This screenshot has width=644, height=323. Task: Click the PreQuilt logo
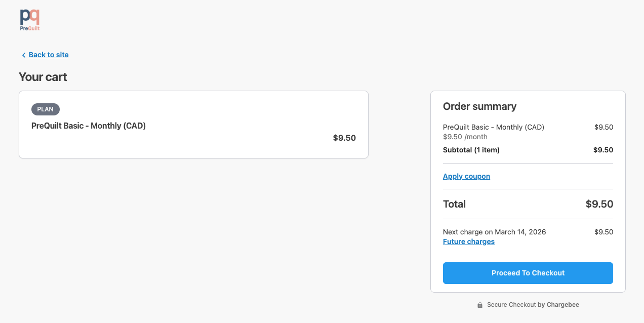30,20
